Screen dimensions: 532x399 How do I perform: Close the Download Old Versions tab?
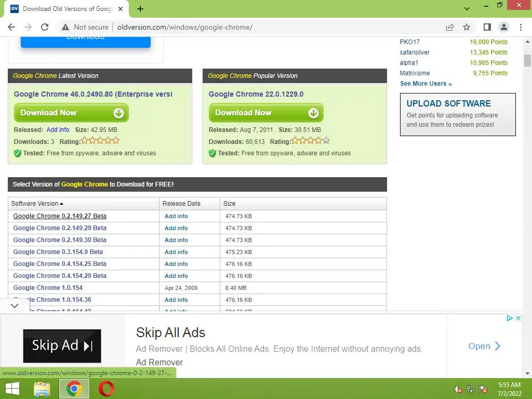click(x=121, y=9)
